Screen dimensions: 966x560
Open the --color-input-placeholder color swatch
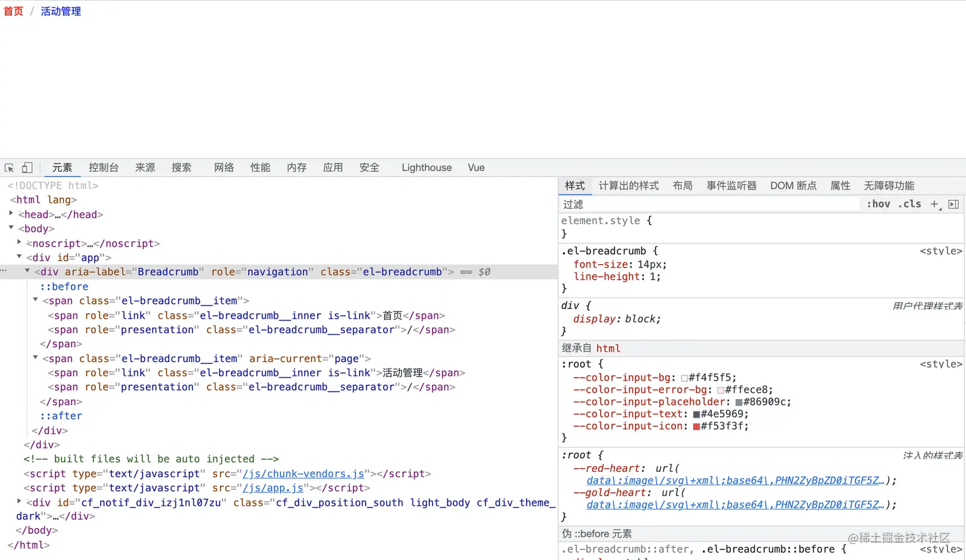click(739, 402)
